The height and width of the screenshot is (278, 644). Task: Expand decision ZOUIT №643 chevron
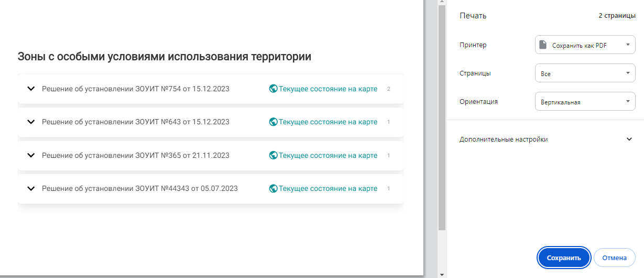[x=31, y=122]
